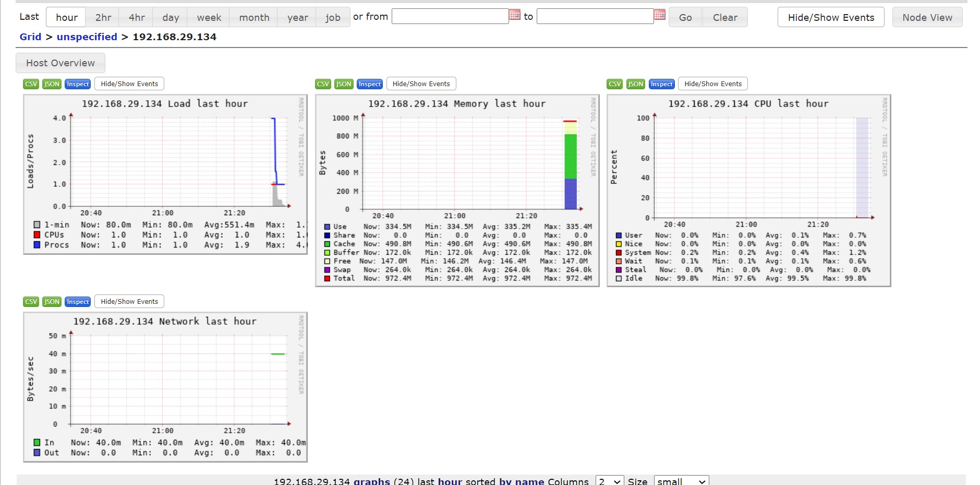Image resolution: width=980 pixels, height=485 pixels.
Task: Open the Memory last hour graph image
Action: (x=457, y=191)
